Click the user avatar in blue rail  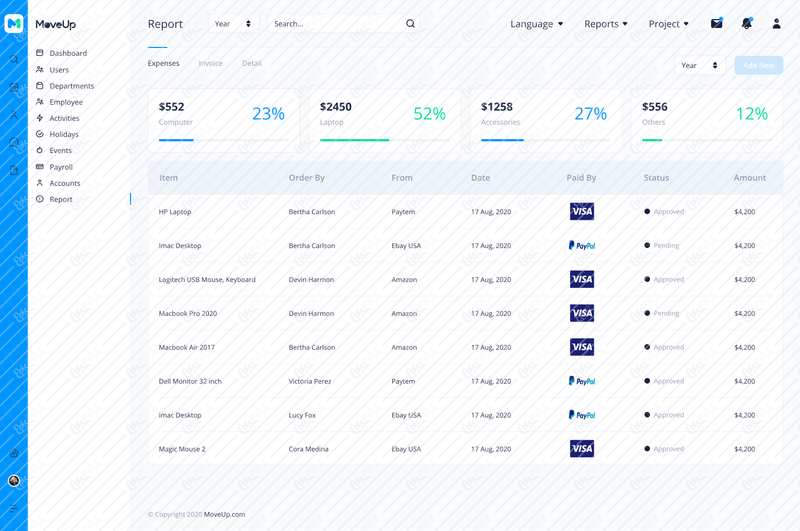pyautogui.click(x=14, y=481)
